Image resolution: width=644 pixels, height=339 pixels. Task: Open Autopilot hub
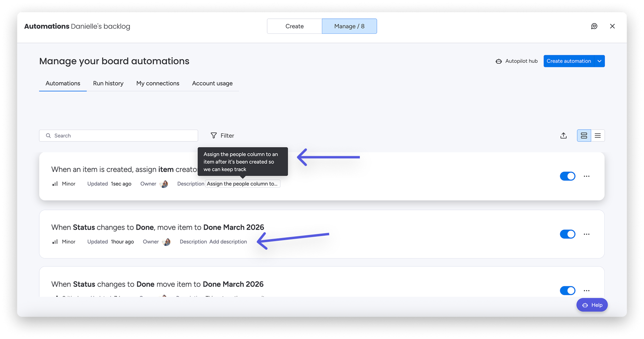click(x=517, y=61)
